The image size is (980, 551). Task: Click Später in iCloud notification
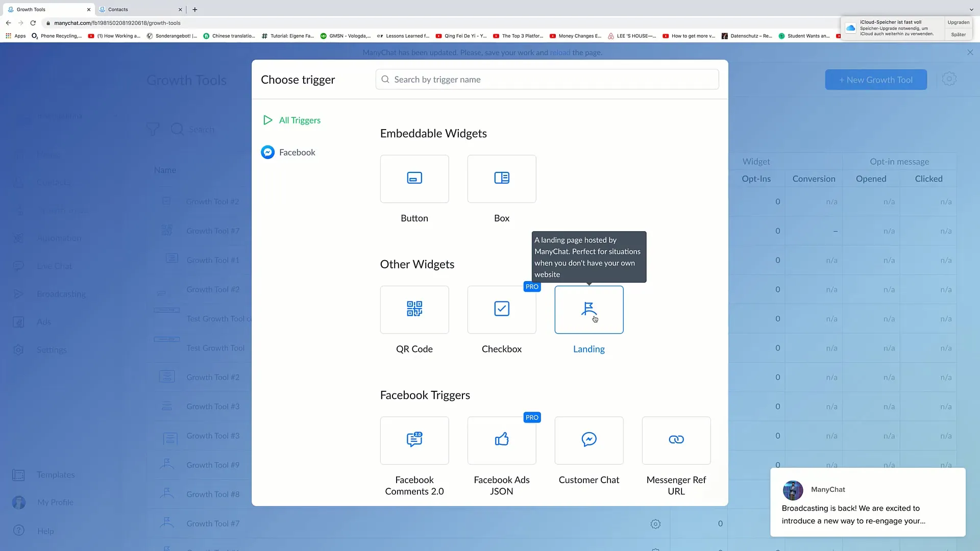[x=958, y=35]
